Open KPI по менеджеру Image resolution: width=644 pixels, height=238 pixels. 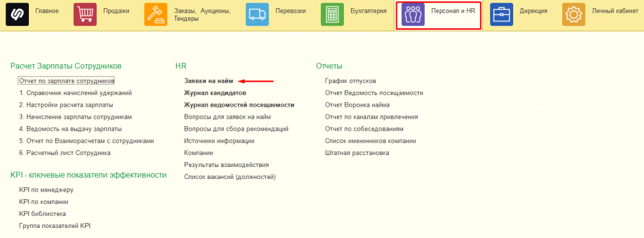pyautogui.click(x=46, y=190)
